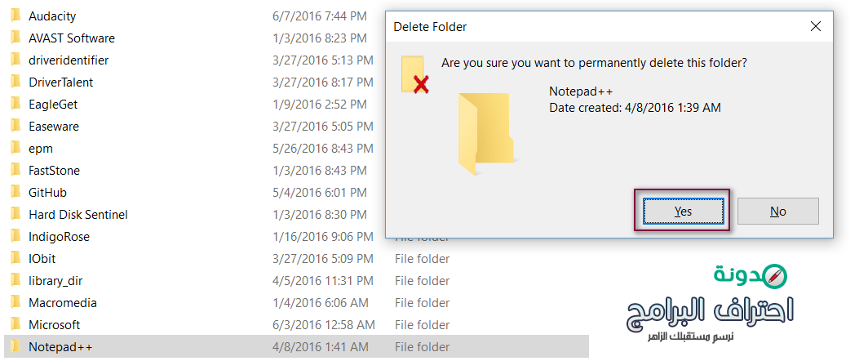
Task: Click the DriverTalent folder icon
Action: (15, 82)
